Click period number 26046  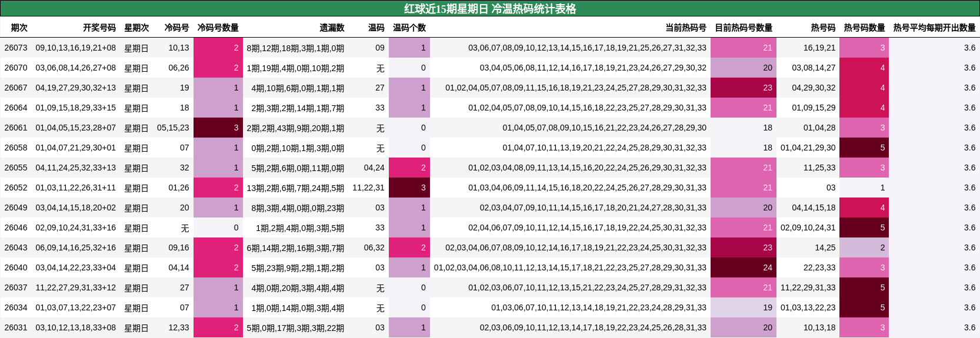(16, 227)
